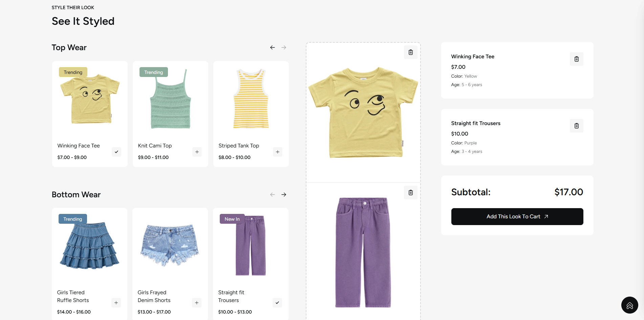This screenshot has width=644, height=320.
Task: Click the $9.00 - $11.00 price text
Action: 153,157
